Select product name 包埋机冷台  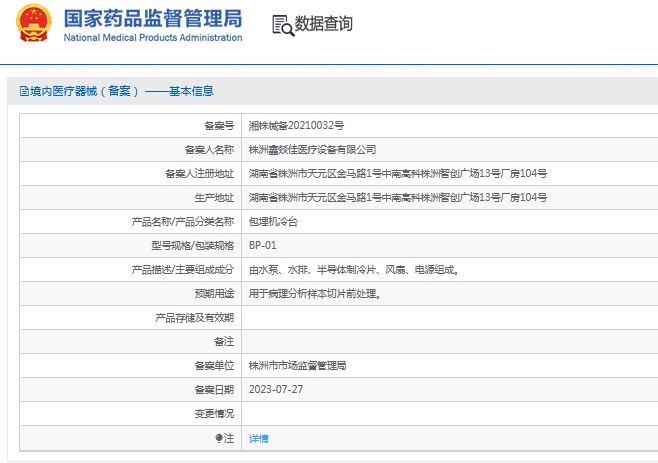(273, 222)
